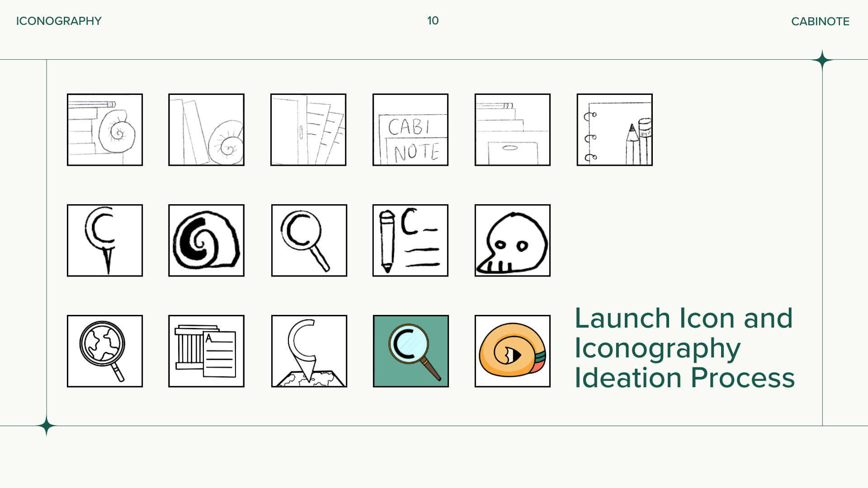Screen dimensions: 868x488
Task: Click the pencil and C note icon
Action: click(410, 240)
